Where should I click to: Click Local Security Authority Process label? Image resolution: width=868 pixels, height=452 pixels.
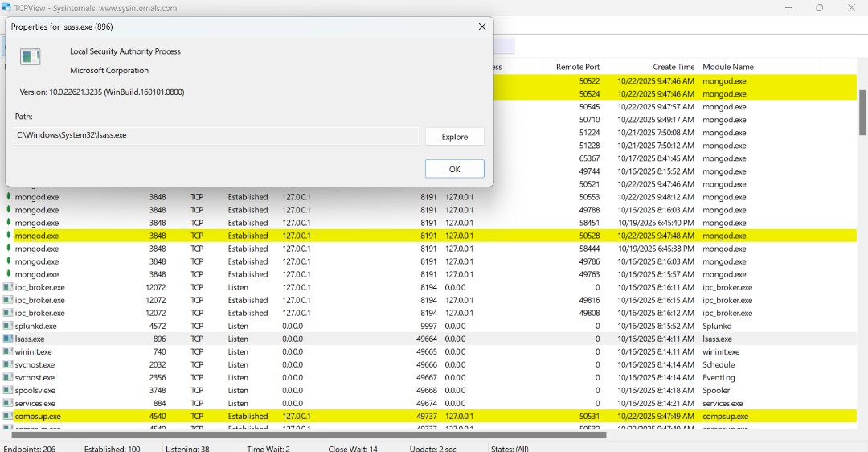click(125, 51)
